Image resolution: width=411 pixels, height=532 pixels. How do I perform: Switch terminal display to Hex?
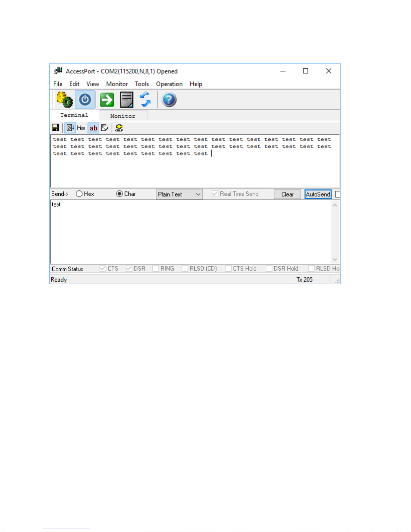[81, 128]
